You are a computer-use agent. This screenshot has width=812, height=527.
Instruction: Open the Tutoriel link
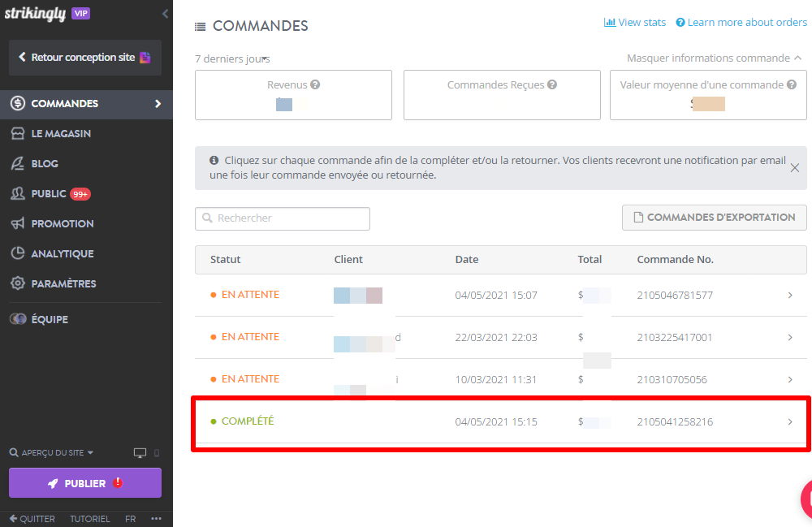89,519
